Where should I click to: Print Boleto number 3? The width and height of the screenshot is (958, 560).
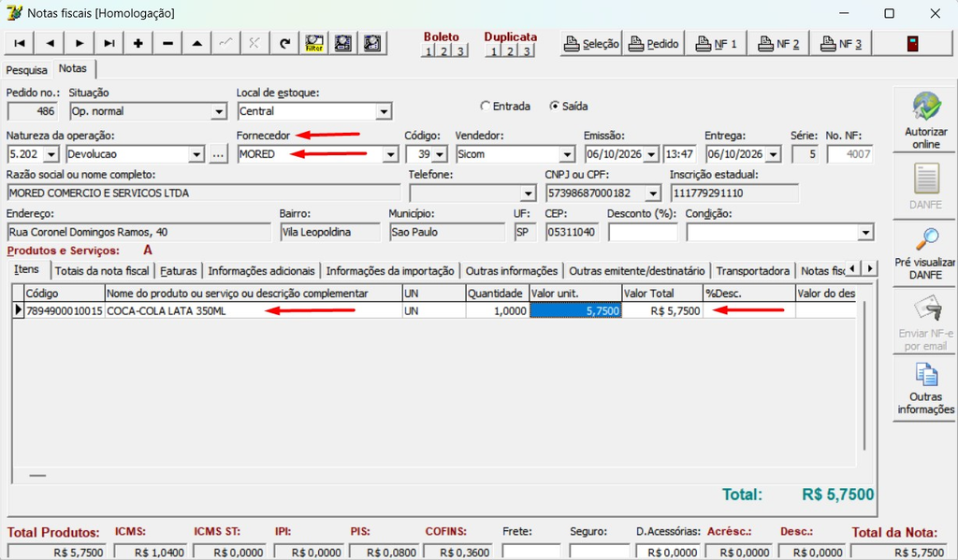[460, 51]
